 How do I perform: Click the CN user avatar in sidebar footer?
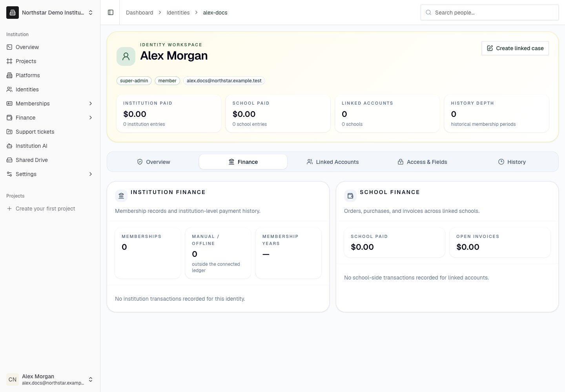click(x=13, y=379)
